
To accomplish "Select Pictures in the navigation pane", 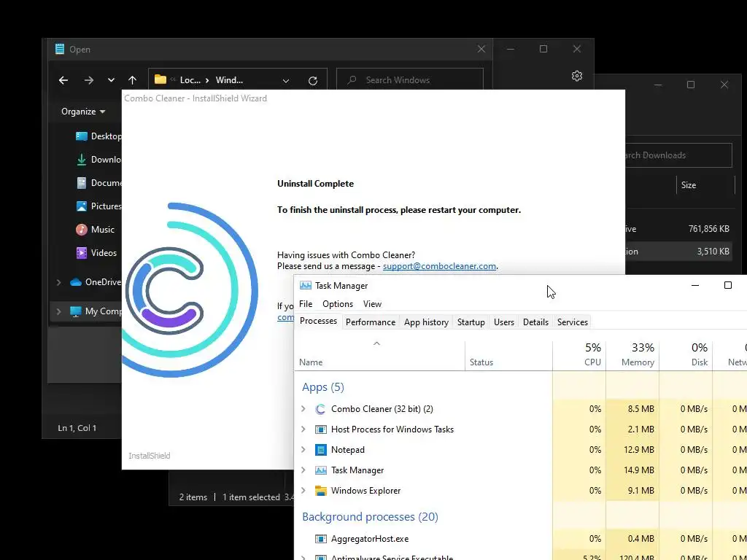I will click(98, 206).
